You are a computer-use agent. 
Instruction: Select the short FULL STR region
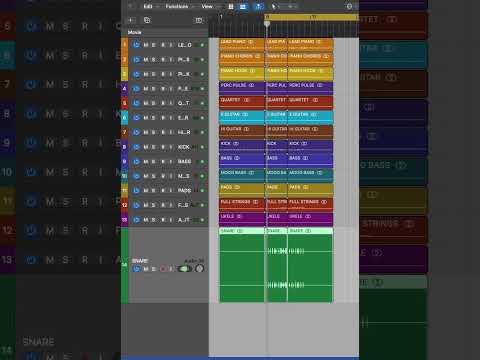(276, 205)
